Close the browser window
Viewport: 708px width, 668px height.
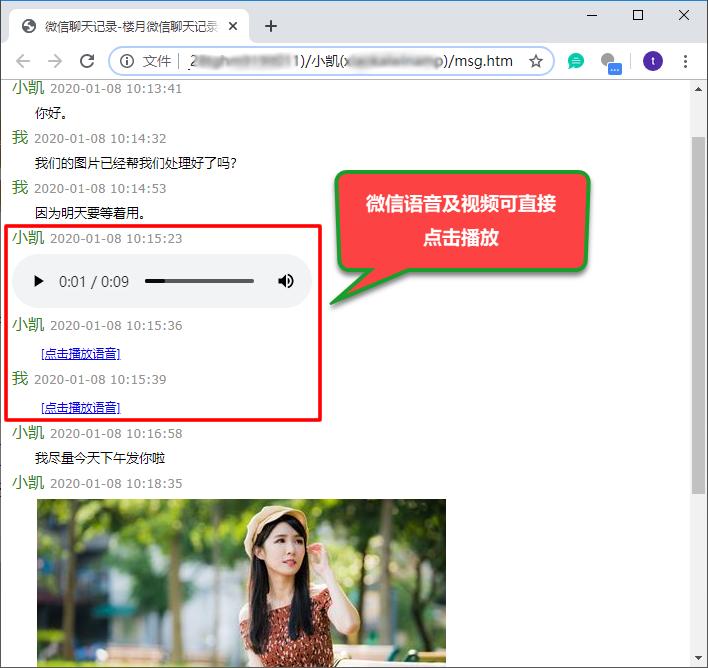point(684,15)
